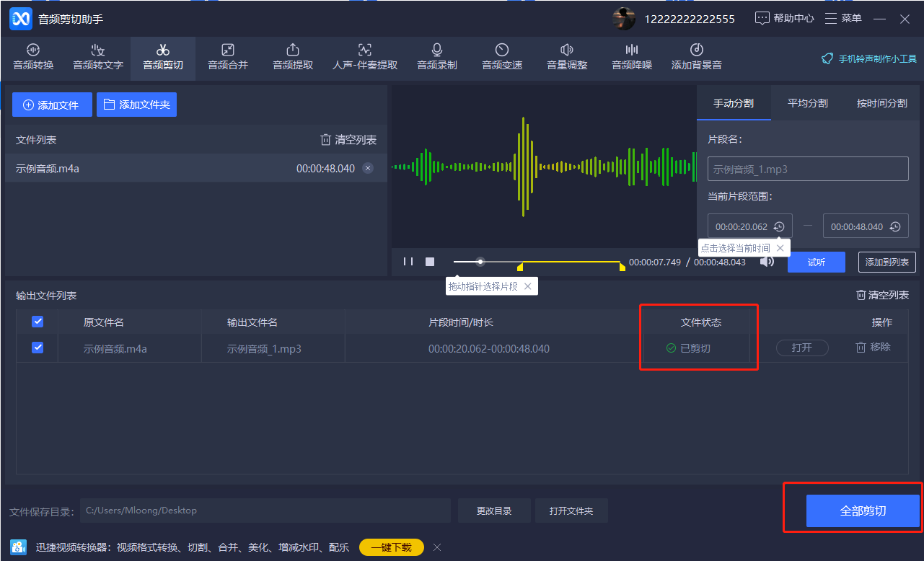Close the 点击选择当前时间 tooltip
The width and height of the screenshot is (924, 561).
[780, 248]
